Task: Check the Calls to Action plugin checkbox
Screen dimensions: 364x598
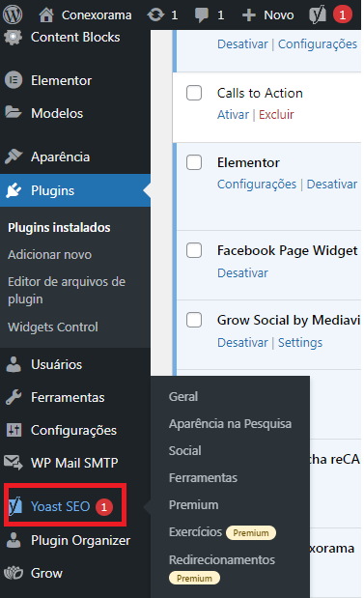Action: coord(194,93)
